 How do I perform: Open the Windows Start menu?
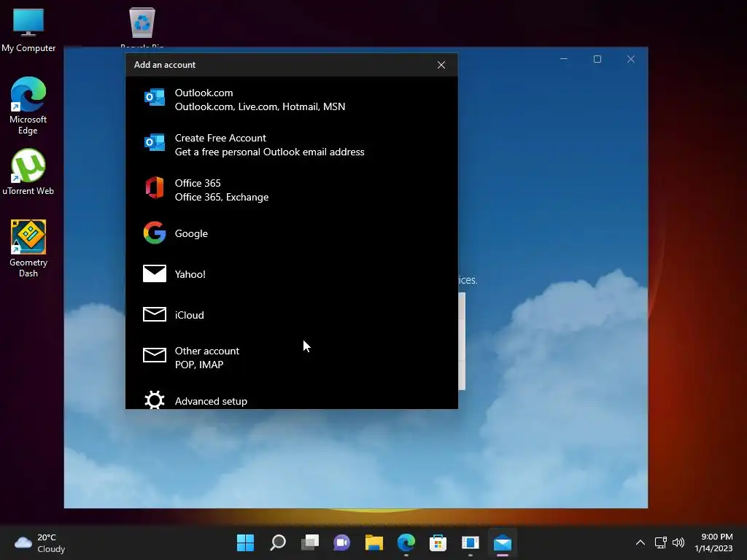coord(245,542)
